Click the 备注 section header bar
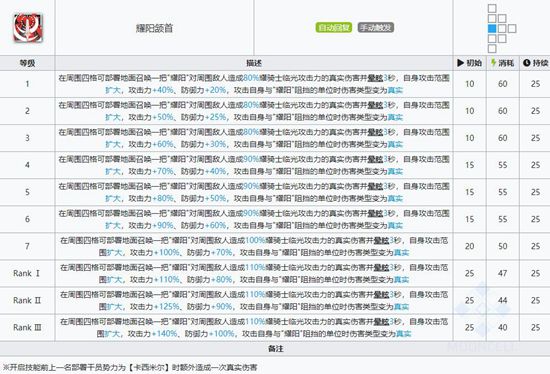Viewport: 550px width, 374px height. 275,349
